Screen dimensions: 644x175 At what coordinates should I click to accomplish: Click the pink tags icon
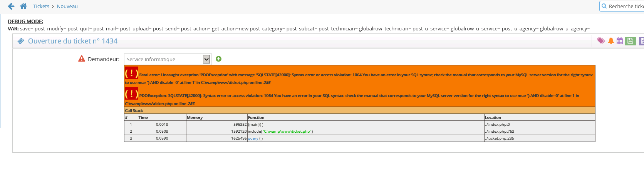pos(601,41)
